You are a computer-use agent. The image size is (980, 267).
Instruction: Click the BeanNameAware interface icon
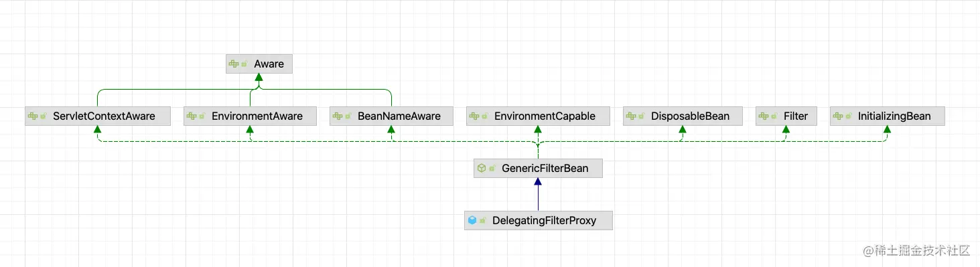tap(338, 116)
